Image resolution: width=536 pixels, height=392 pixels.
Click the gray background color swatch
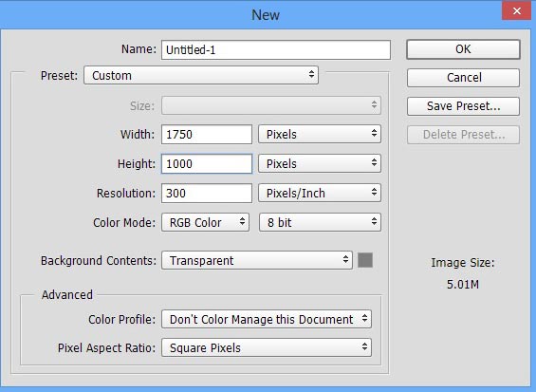[365, 260]
